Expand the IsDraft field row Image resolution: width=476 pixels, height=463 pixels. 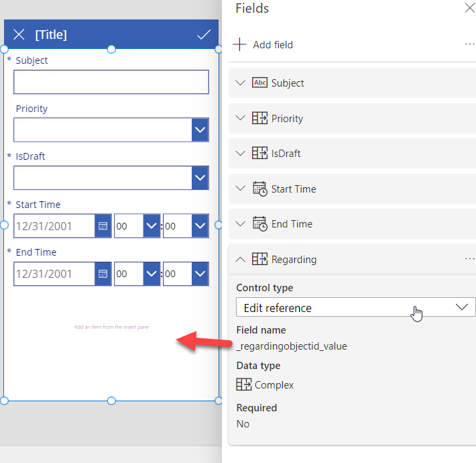coord(241,153)
